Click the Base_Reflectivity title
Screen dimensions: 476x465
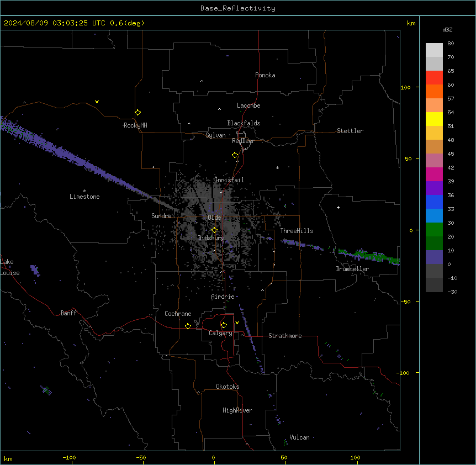coord(238,8)
